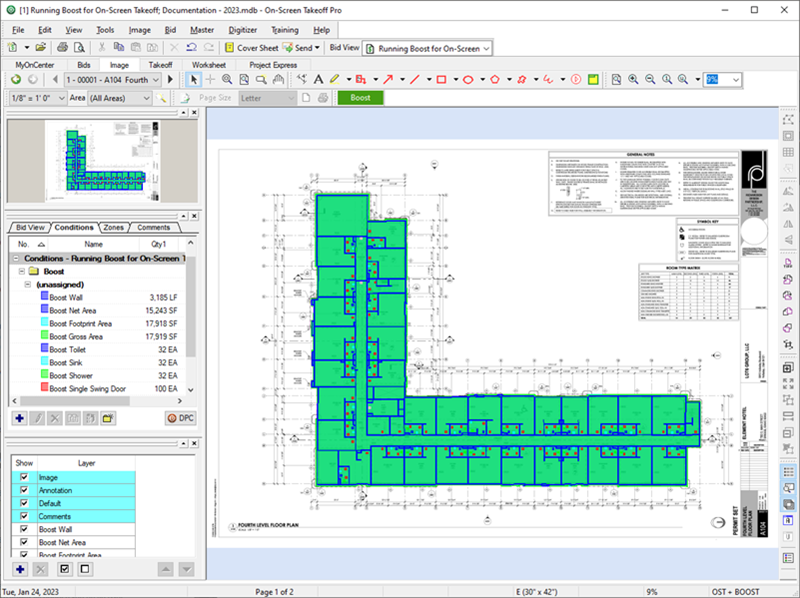Image resolution: width=800 pixels, height=598 pixels.
Task: Select the arrow pointer tool
Action: (193, 80)
